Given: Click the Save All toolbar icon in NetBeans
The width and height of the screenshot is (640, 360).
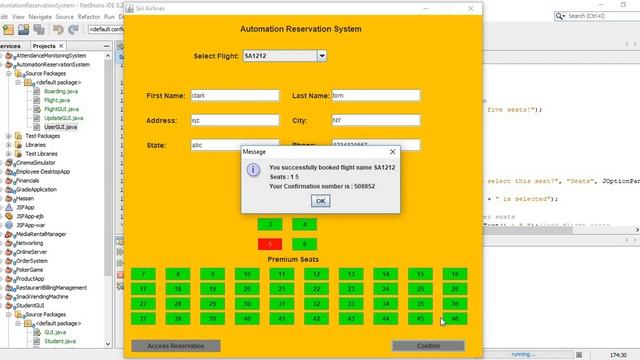Looking at the screenshot, I should [39, 29].
